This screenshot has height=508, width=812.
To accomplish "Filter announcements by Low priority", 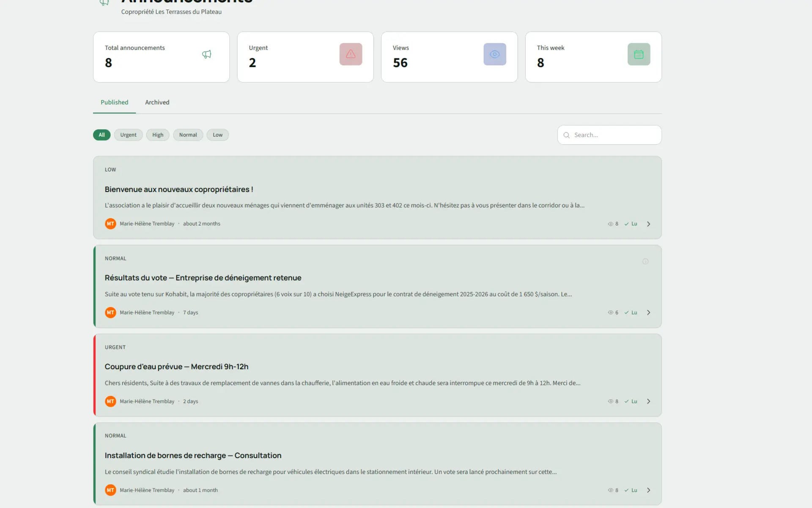I will click(x=217, y=135).
